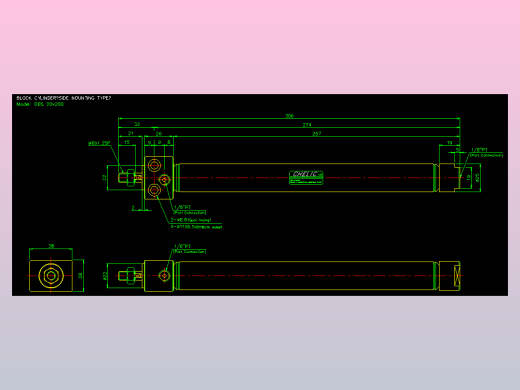Click the "Port Connection" note above side-view block

coord(190,251)
